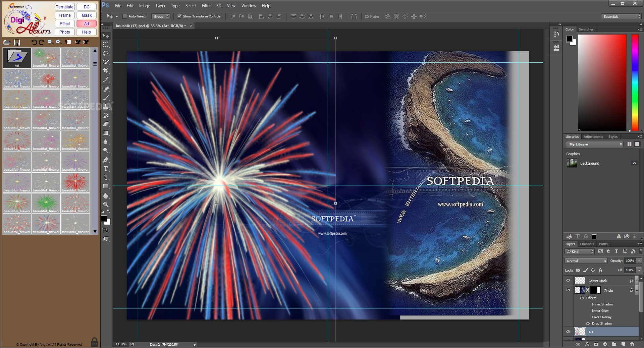The image size is (644, 348).
Task: Create a new group folder in Layers
Action: point(614,344)
